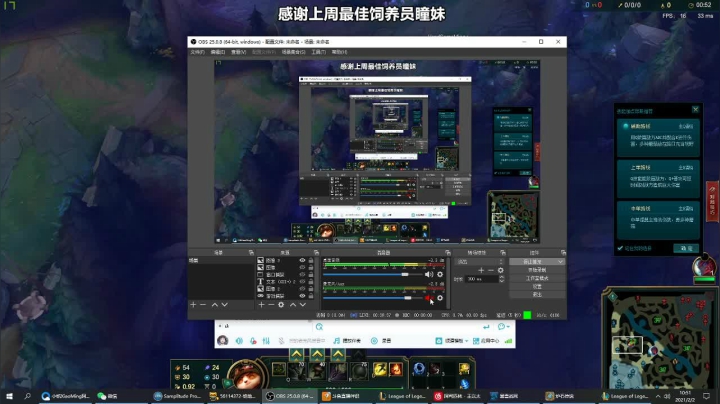Click the microphone icon in the voice chat bar
The image size is (720, 404).
pos(253,341)
